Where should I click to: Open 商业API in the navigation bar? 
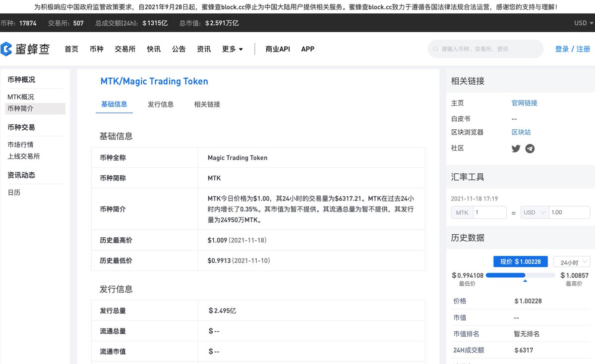[278, 49]
